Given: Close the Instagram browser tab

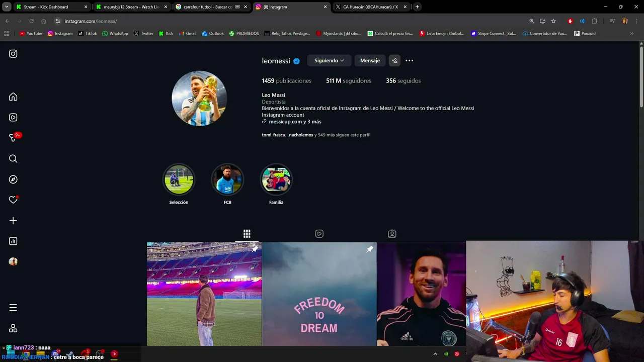Looking at the screenshot, I should tap(326, 7).
